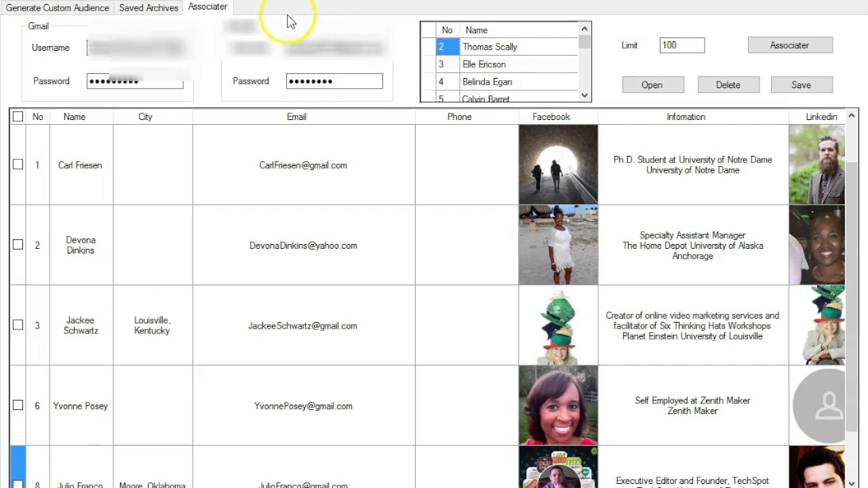Click the Delete button
The width and height of the screenshot is (868, 488).
coord(728,85)
